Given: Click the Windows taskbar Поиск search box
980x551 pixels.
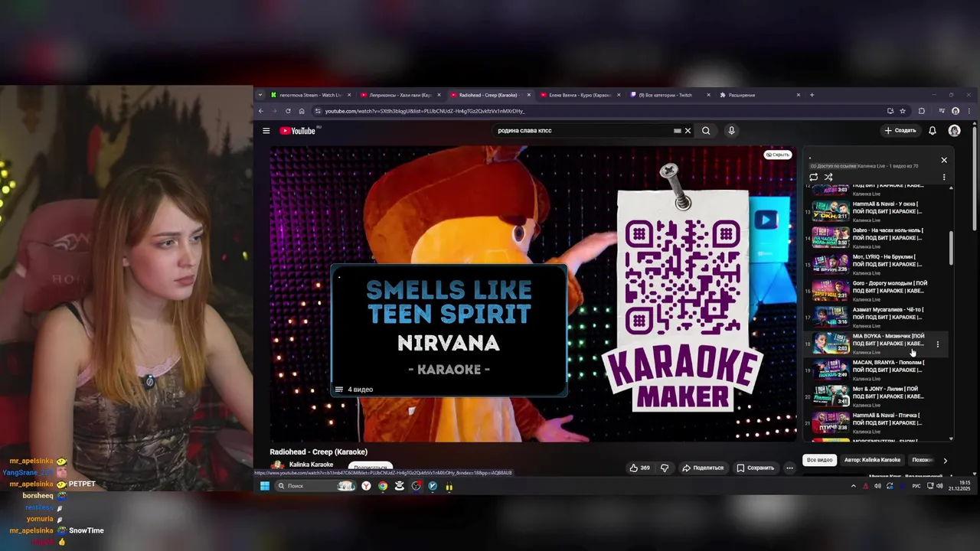Looking at the screenshot, I should [315, 486].
